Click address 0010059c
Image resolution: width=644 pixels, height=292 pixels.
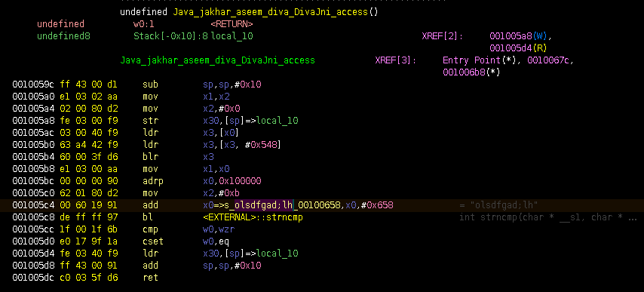click(33, 85)
